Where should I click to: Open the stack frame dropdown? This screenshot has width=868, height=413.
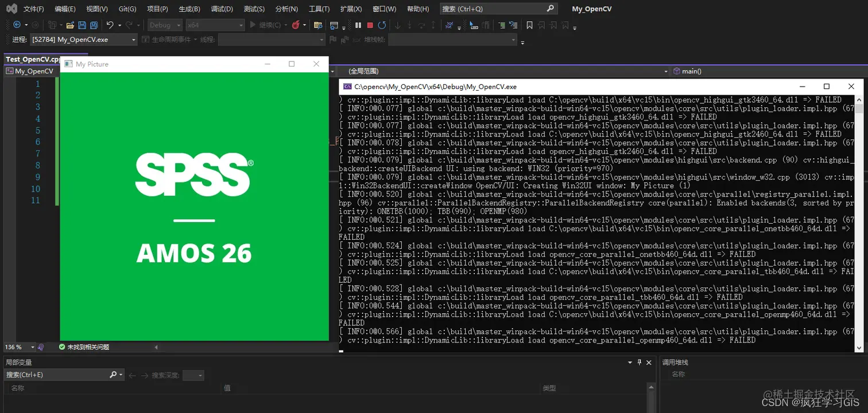453,40
